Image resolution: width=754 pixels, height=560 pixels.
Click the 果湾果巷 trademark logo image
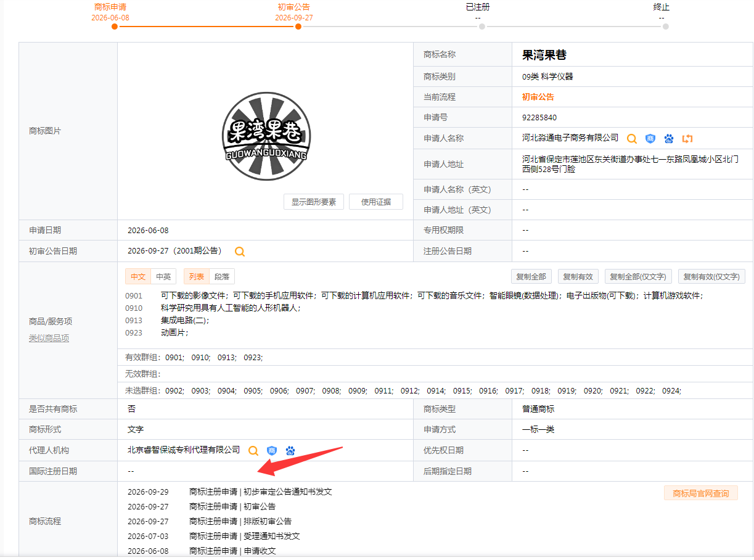tap(266, 137)
